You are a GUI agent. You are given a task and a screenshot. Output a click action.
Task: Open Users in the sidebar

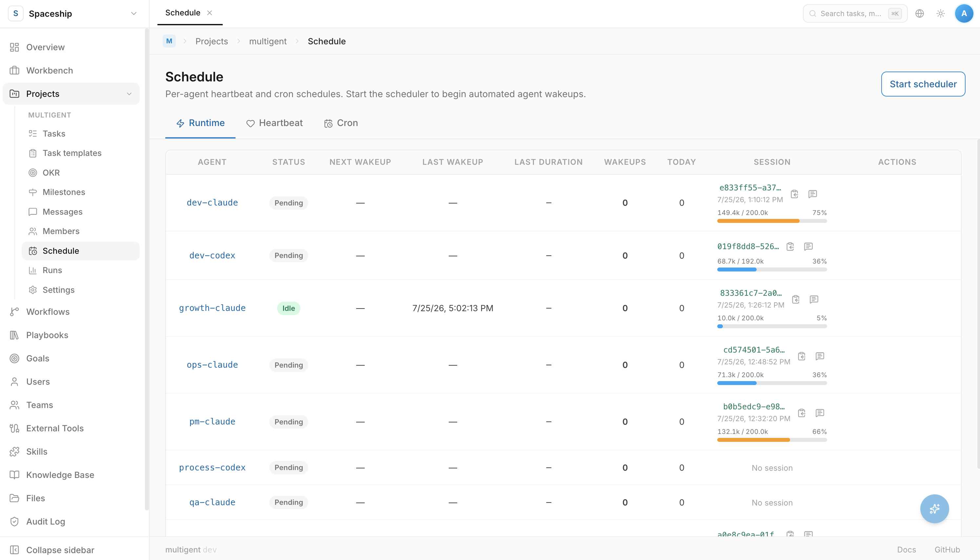pos(71,381)
